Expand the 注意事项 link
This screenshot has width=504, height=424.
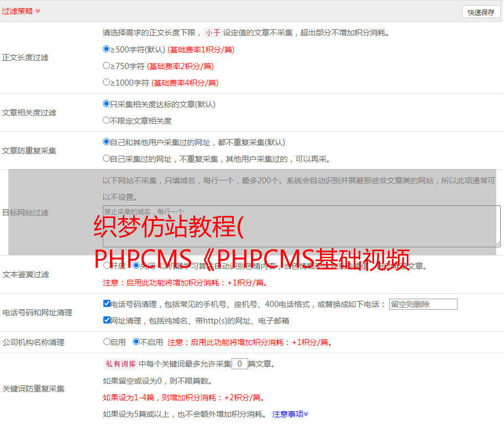(x=290, y=414)
